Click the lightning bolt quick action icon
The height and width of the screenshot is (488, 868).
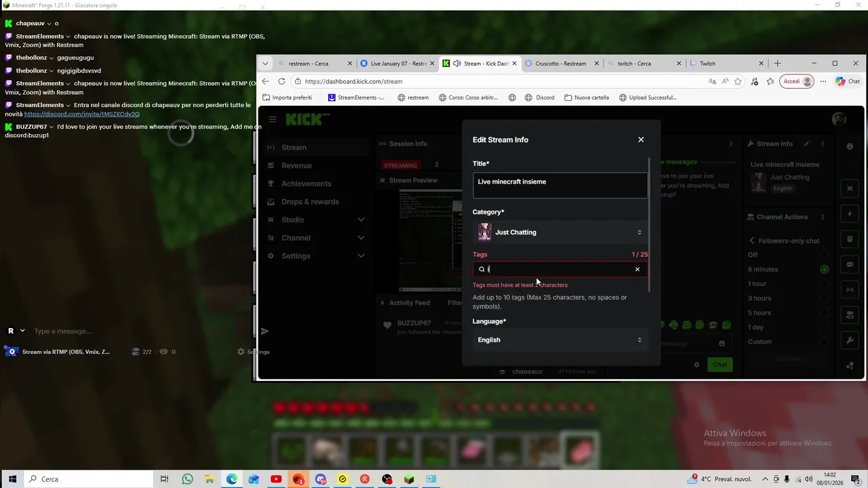click(850, 214)
